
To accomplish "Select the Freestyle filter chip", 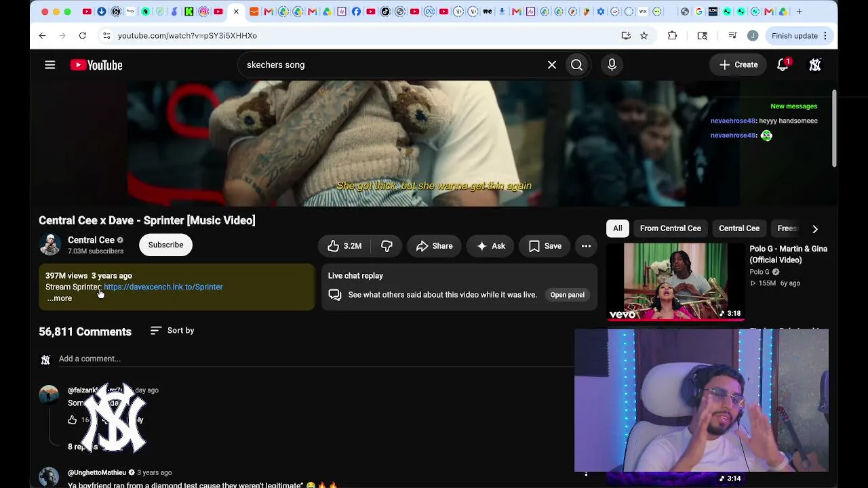I will (788, 228).
